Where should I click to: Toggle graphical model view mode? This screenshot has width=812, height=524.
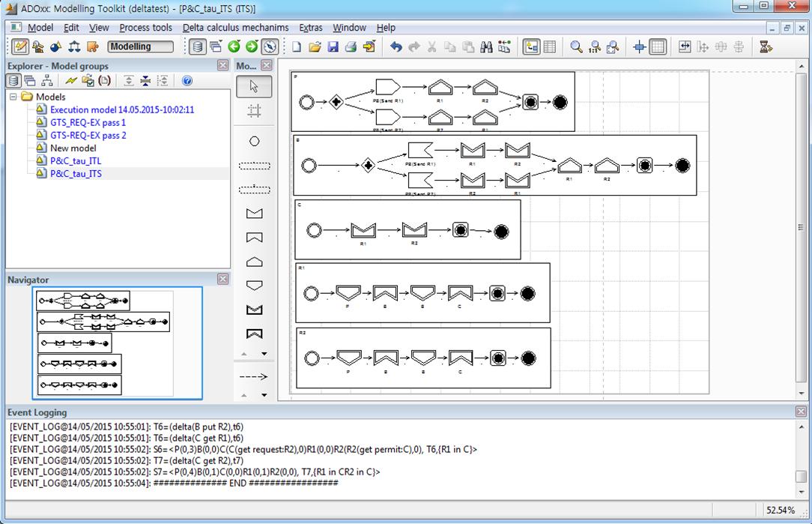pyautogui.click(x=531, y=46)
